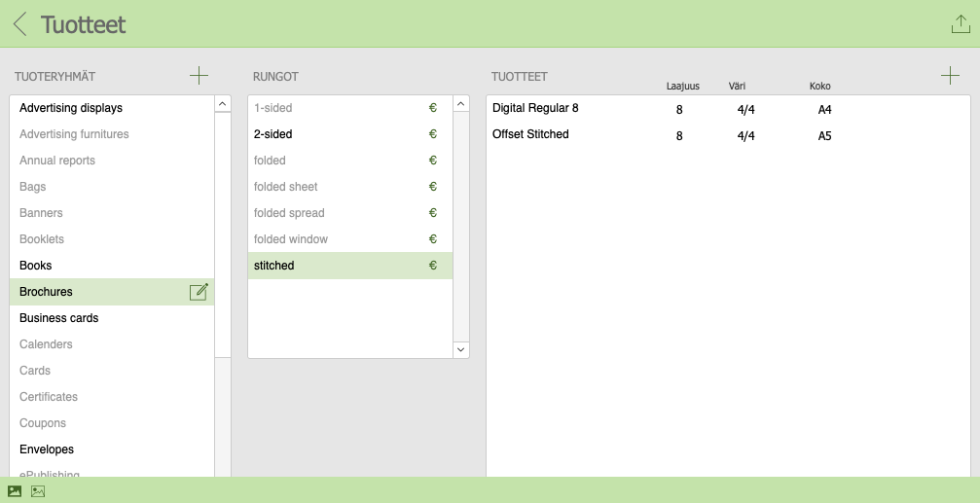This screenshot has width=980, height=503.
Task: Edit the Brochures group via pencil icon
Action: (199, 292)
